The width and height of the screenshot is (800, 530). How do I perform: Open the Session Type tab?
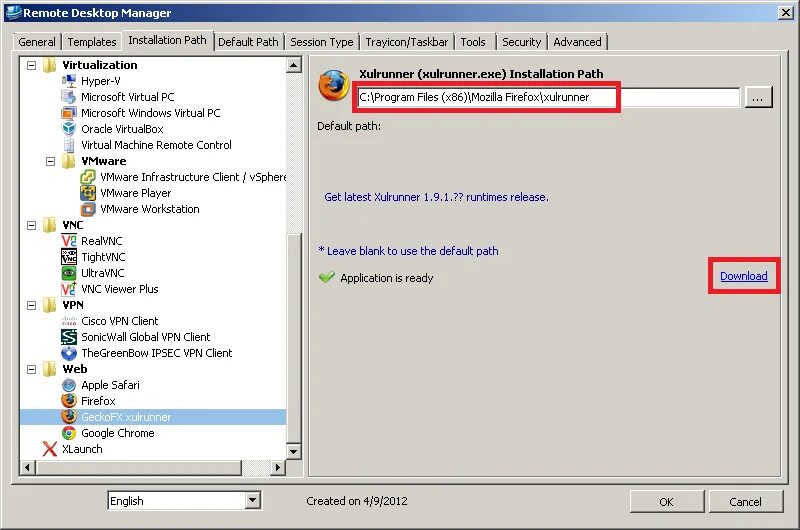322,42
